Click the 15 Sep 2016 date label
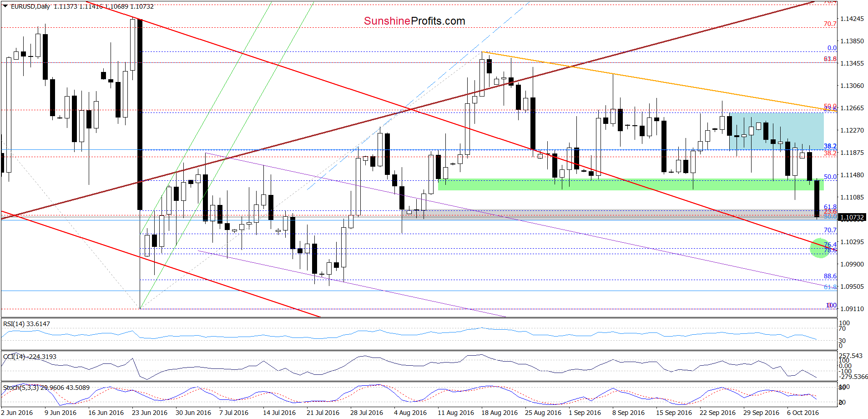Viewport: 868px width, 419px height. [x=674, y=413]
